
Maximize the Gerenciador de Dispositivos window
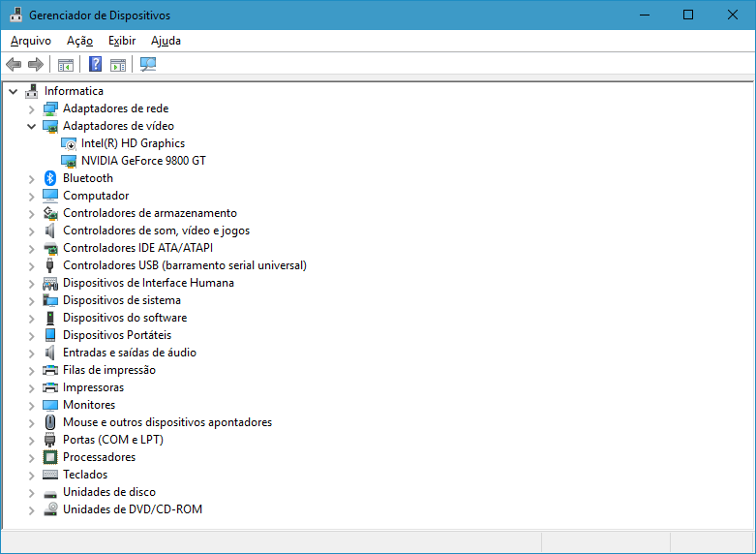(x=688, y=15)
